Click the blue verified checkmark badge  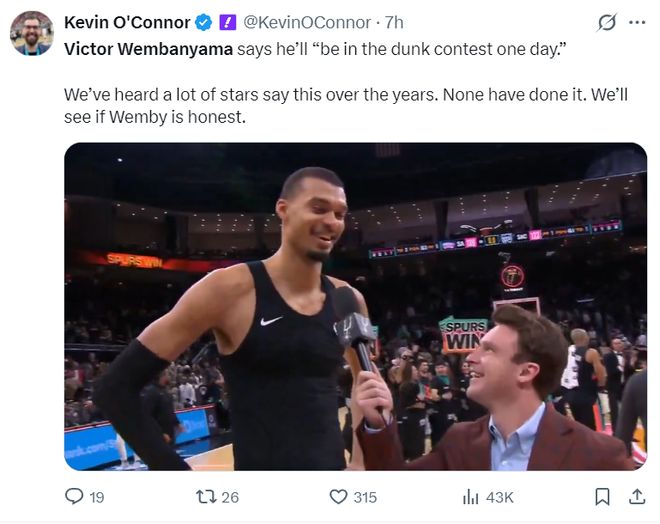coord(204,22)
